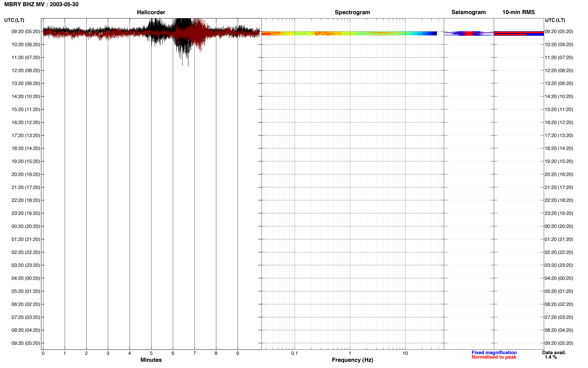The width and height of the screenshot is (588, 368).
Task: Click RMS-side time label 03:20 (23:20)
Action: (x=559, y=265)
